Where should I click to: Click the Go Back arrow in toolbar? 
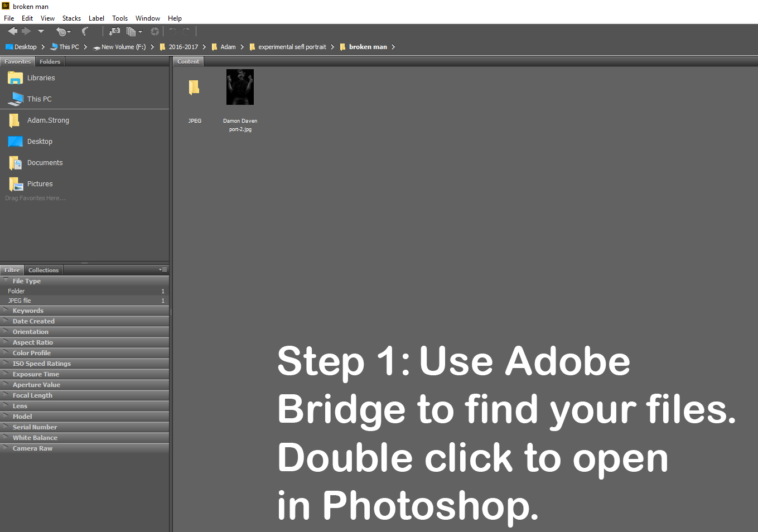point(12,31)
